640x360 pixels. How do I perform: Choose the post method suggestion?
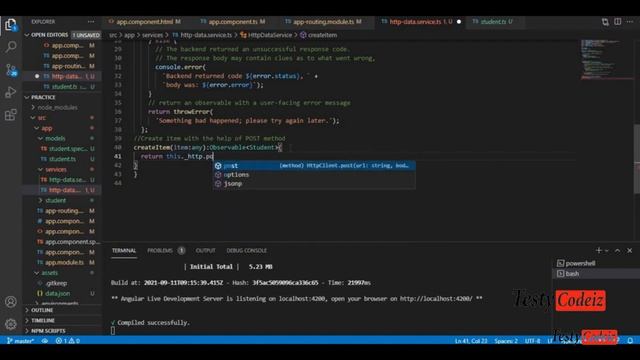314,165
